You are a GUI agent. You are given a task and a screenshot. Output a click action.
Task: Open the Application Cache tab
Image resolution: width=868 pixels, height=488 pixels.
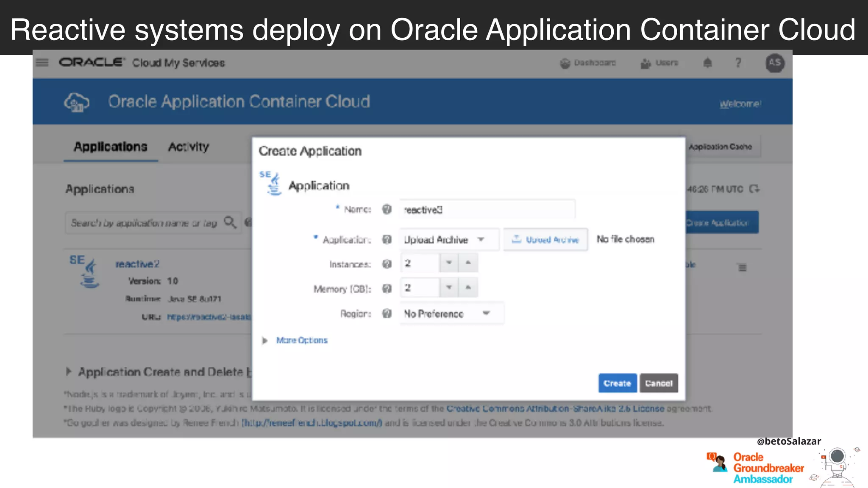coord(723,147)
